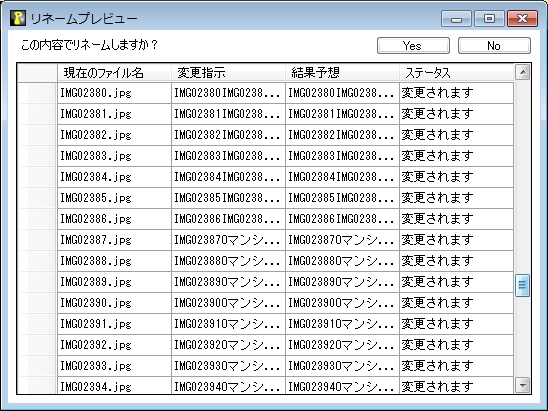Select file name IMG02392.jpg
Image resolution: width=548 pixels, height=411 pixels.
(115, 345)
